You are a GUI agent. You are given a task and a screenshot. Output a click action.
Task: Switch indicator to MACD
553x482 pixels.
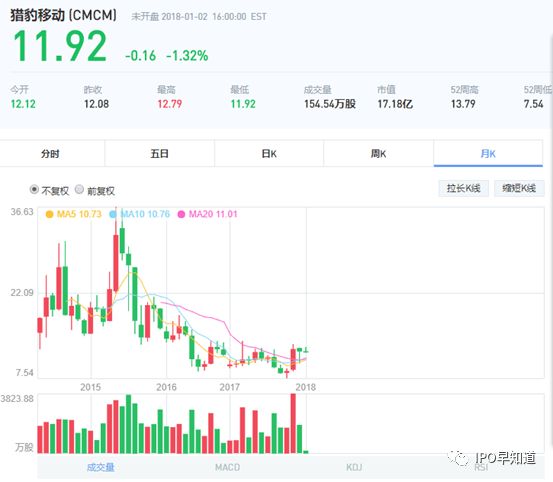[227, 468]
